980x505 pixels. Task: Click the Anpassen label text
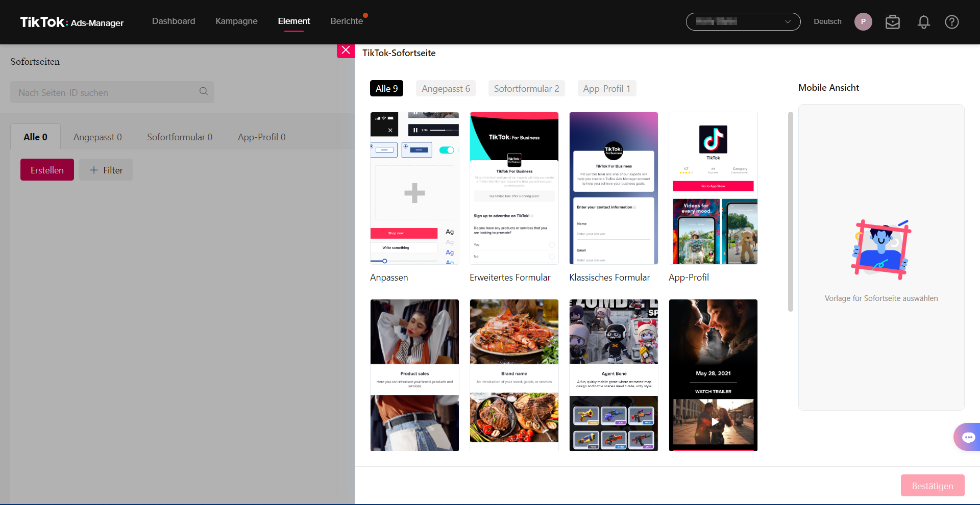tap(389, 277)
